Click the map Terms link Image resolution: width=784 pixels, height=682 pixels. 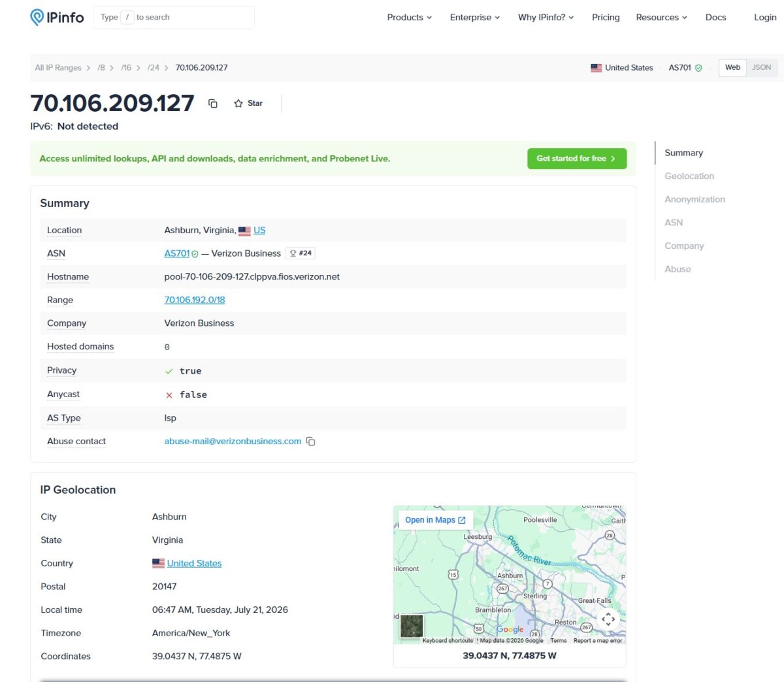(559, 641)
